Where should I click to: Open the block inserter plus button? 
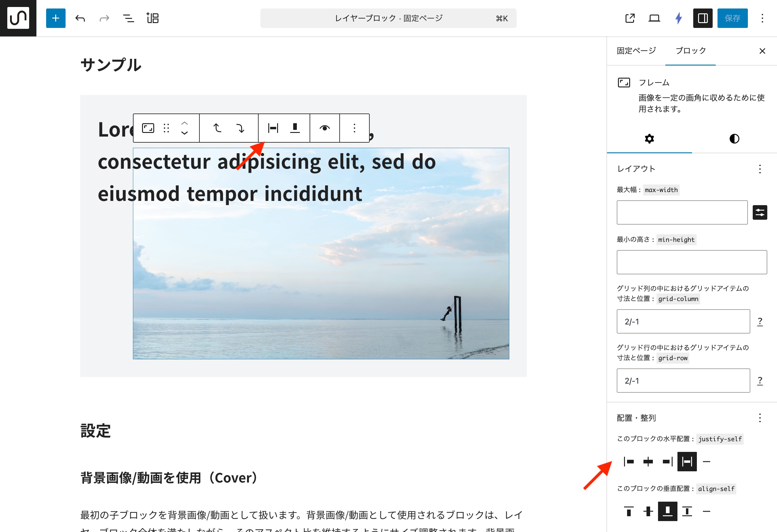[x=56, y=18]
